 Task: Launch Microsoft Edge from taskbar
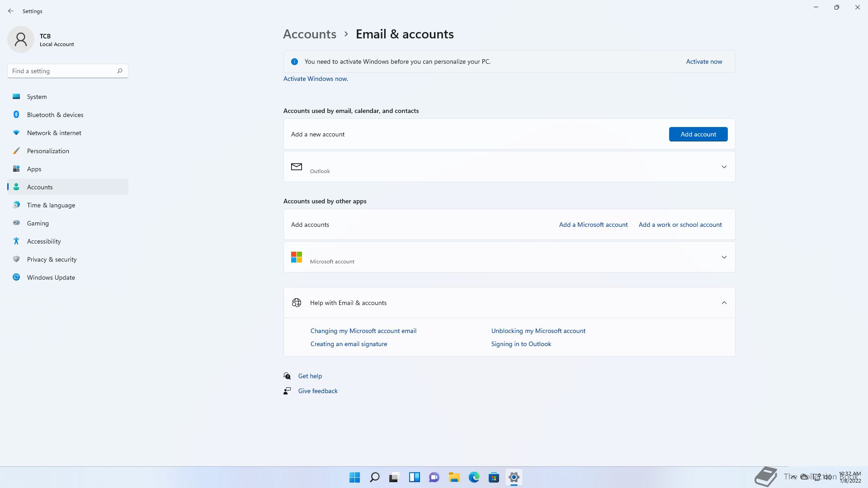click(474, 477)
